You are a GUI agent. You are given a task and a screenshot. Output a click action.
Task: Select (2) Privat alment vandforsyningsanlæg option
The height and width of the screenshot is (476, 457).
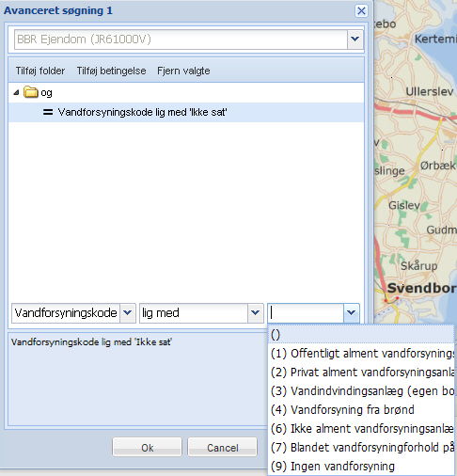361,373
